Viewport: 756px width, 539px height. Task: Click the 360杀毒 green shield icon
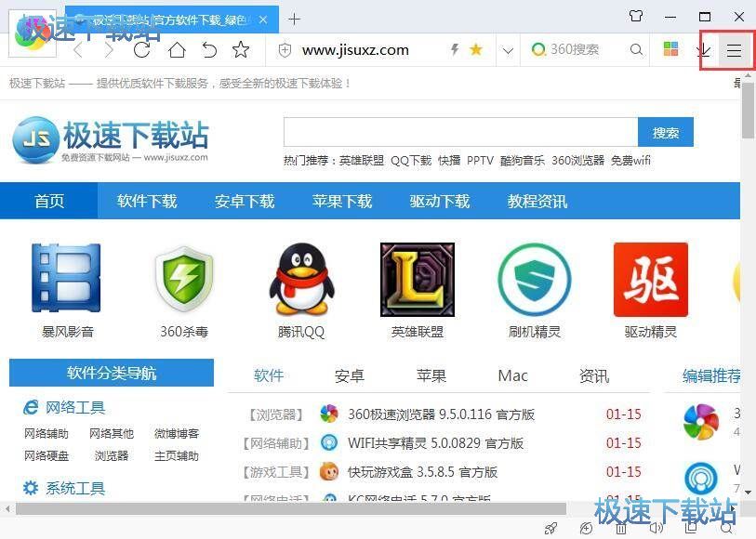[x=184, y=279]
